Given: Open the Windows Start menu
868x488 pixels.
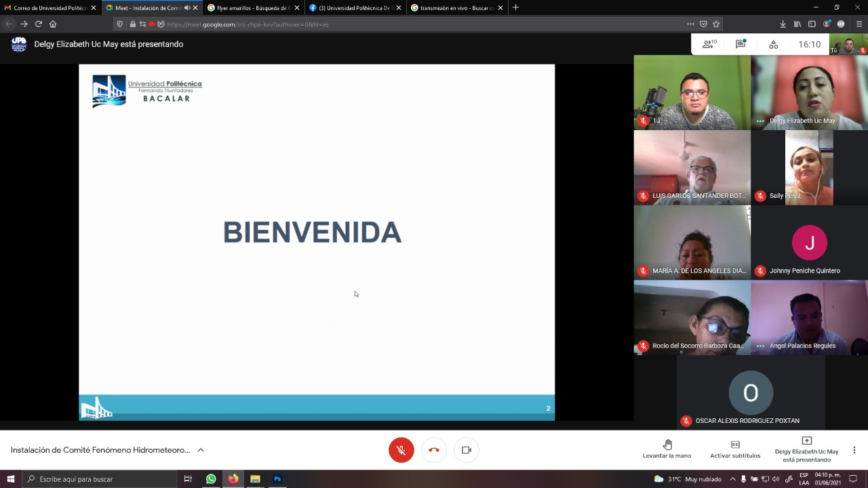Looking at the screenshot, I should pyautogui.click(x=10, y=479).
